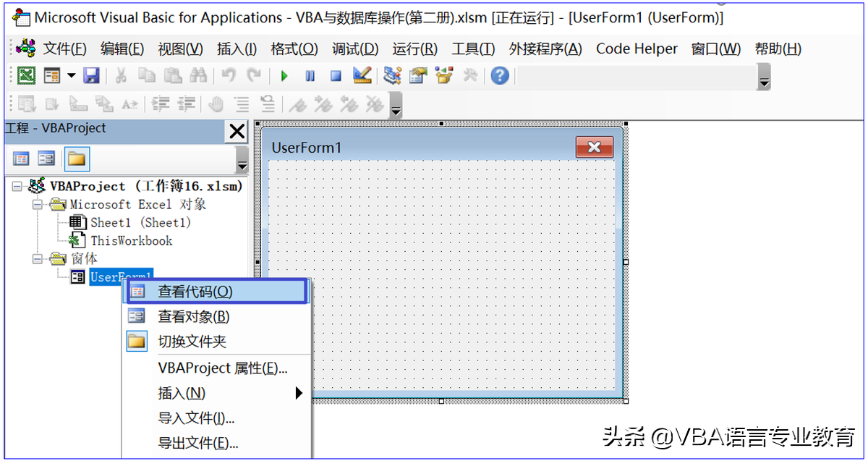
Task: Open the 文件(F) menu
Action: pyautogui.click(x=64, y=48)
